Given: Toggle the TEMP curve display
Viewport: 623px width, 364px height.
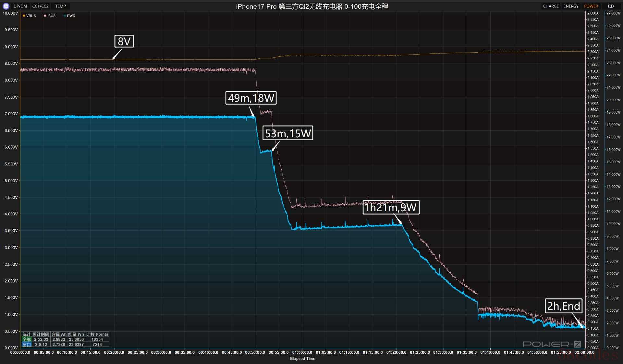Looking at the screenshot, I should pos(61,6).
